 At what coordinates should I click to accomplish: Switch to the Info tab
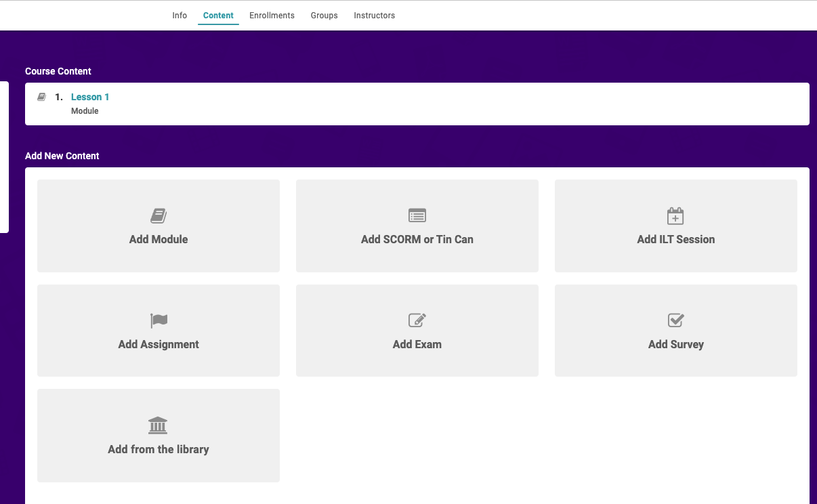point(180,16)
